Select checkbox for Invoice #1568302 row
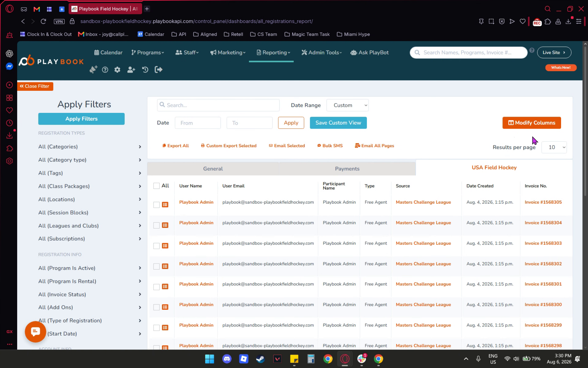 pyautogui.click(x=157, y=266)
